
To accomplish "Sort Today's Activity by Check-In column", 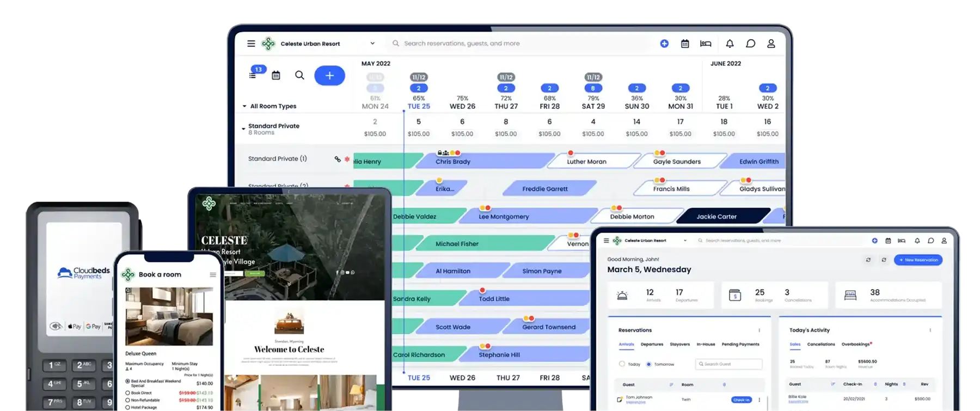I will 875,384.
